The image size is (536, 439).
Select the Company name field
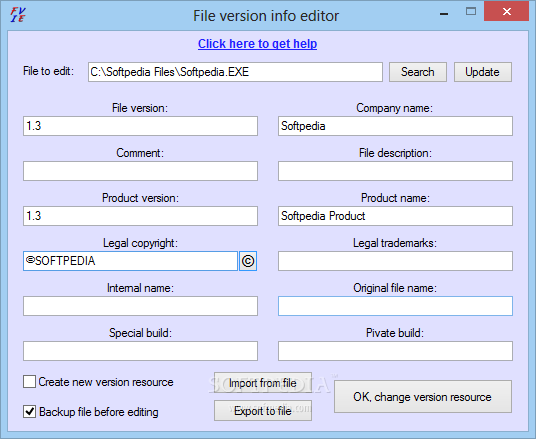(x=396, y=126)
